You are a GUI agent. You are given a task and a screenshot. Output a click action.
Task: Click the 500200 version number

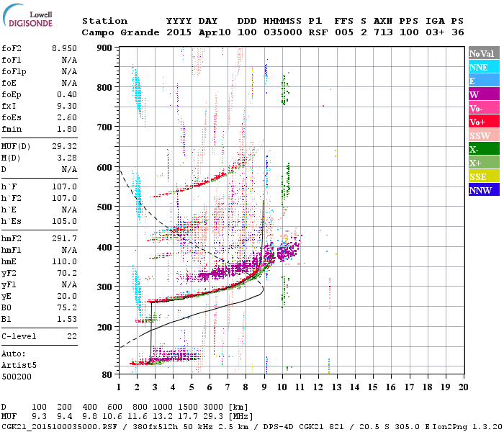coord(17,377)
